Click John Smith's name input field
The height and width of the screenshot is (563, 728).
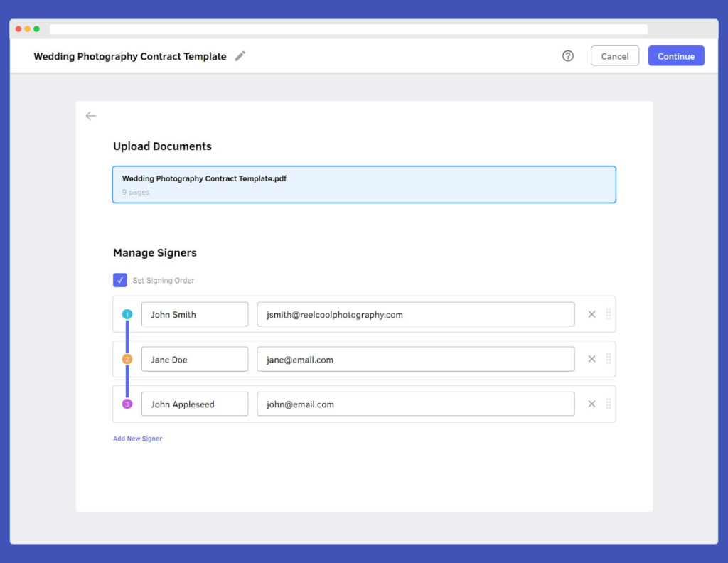[x=194, y=313]
